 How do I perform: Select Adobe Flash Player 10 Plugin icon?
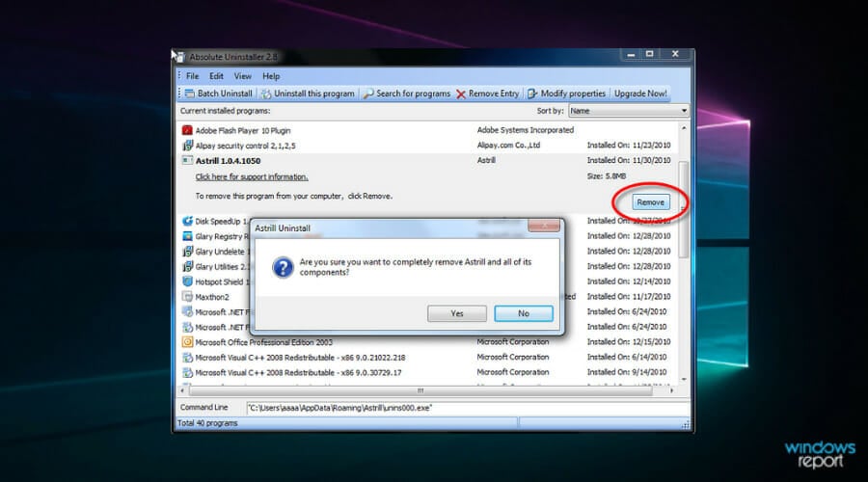point(187,130)
